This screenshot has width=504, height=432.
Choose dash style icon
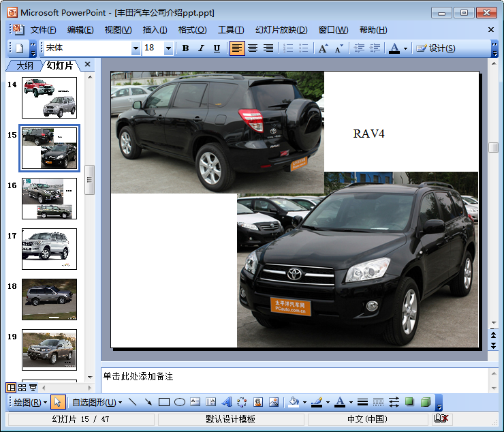(378, 402)
